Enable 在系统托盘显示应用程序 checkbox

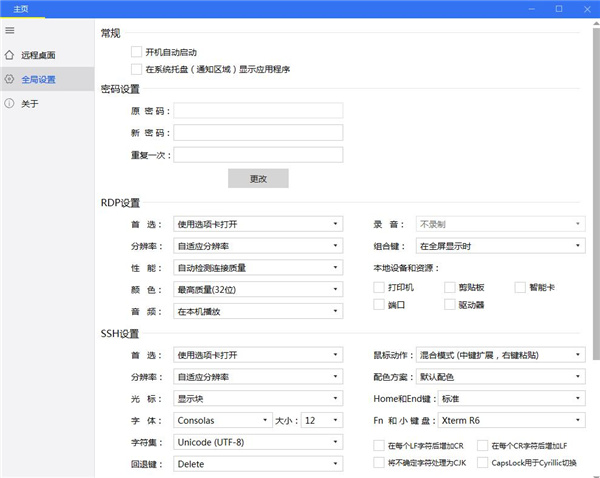click(x=136, y=69)
